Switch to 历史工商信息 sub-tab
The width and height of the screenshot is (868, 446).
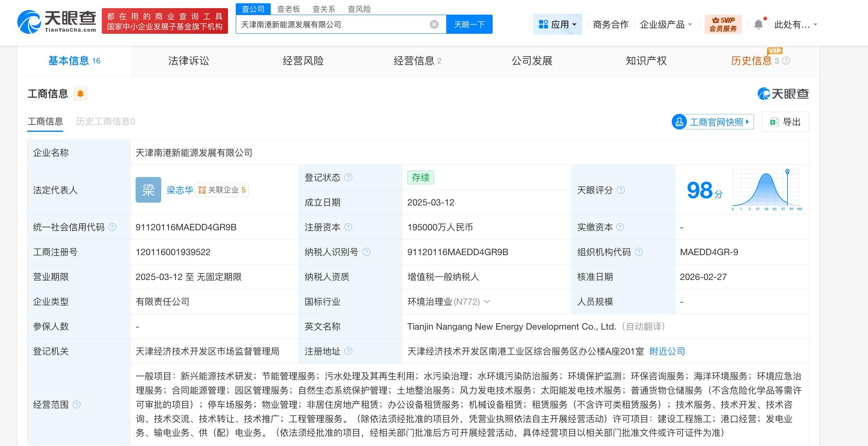coord(105,121)
